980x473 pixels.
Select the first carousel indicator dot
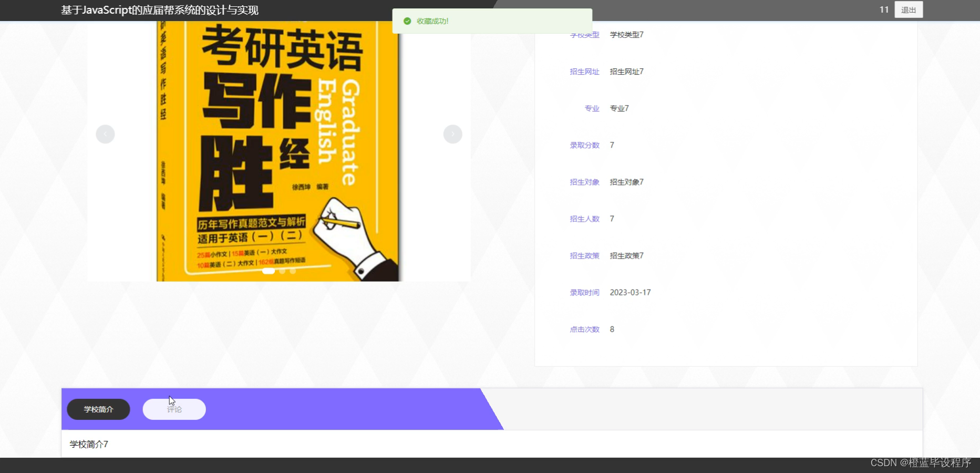tap(269, 271)
